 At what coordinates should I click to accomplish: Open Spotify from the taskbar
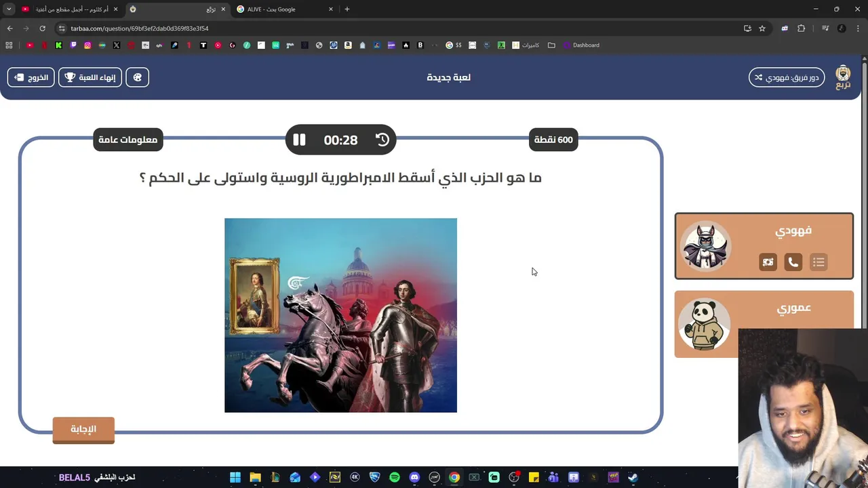pyautogui.click(x=395, y=477)
